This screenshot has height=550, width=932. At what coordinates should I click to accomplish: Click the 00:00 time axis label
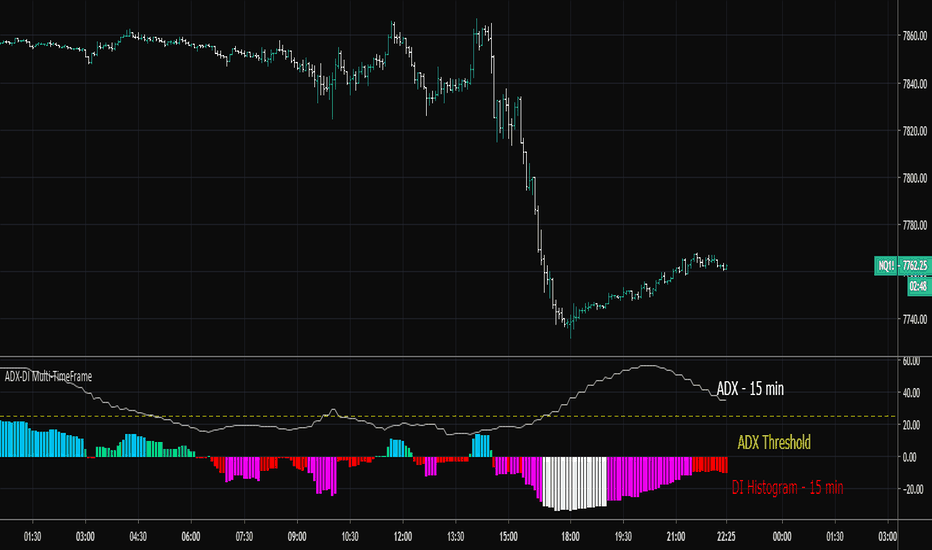point(782,537)
